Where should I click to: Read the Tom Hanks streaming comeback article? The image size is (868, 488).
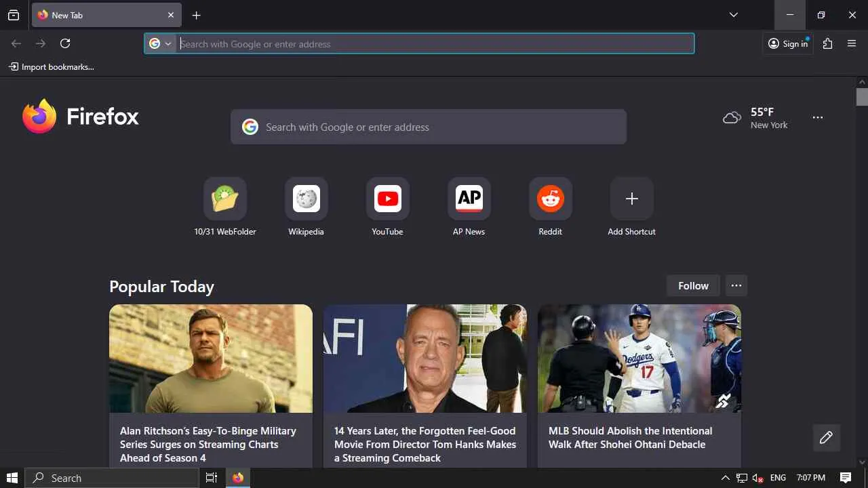[x=425, y=444]
